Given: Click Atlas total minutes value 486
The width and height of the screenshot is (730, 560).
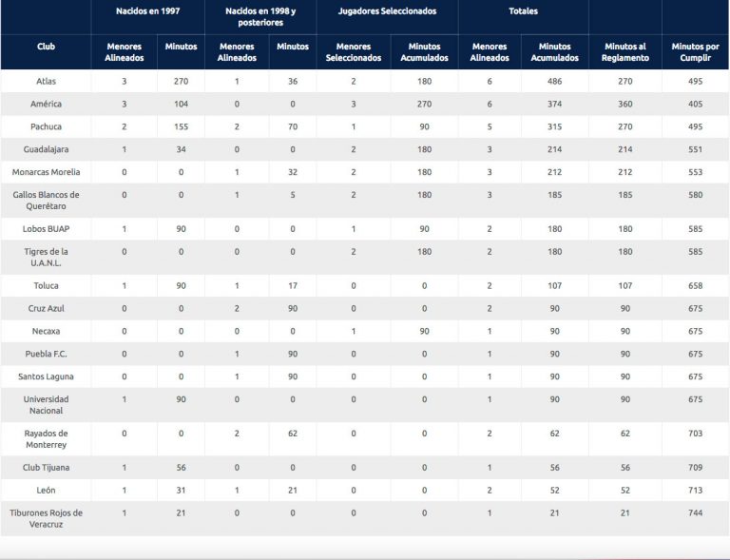Looking at the screenshot, I should click(554, 81).
